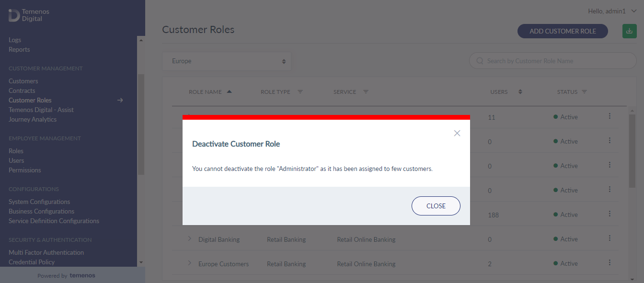Open three-dot menu for Europe Customers row
This screenshot has height=283, width=644.
click(609, 262)
